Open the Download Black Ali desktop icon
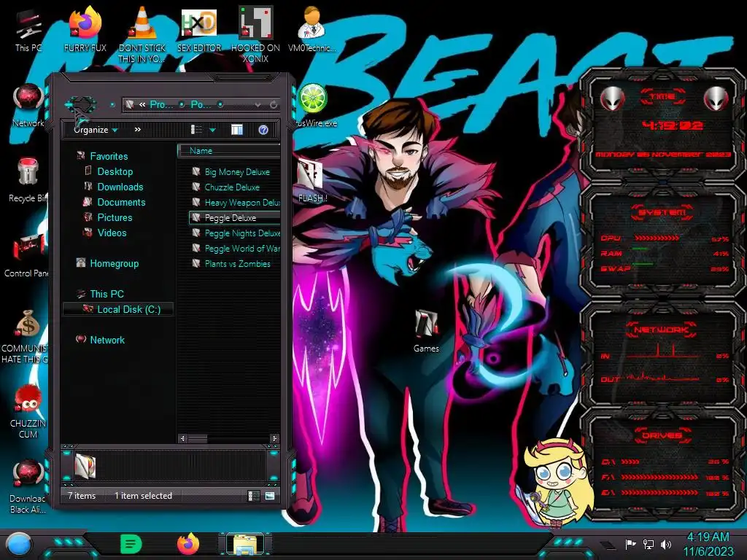This screenshot has width=747, height=560. [x=28, y=486]
